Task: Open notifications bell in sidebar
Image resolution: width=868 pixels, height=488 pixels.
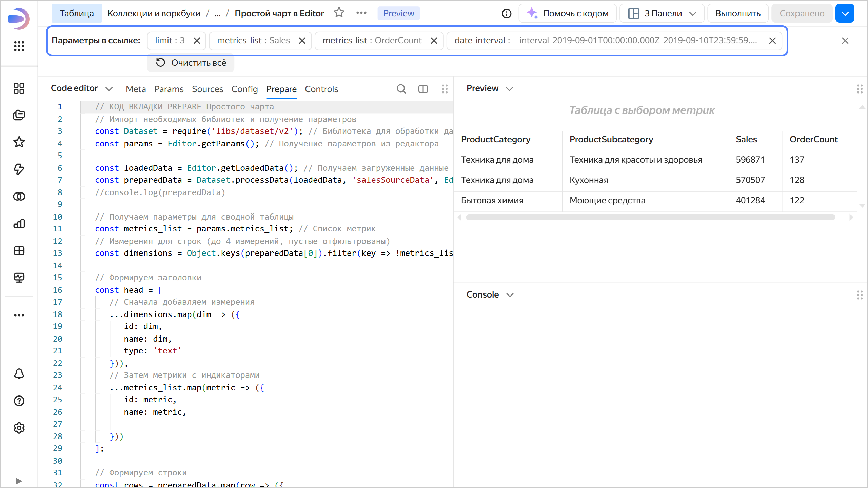Action: 19,374
